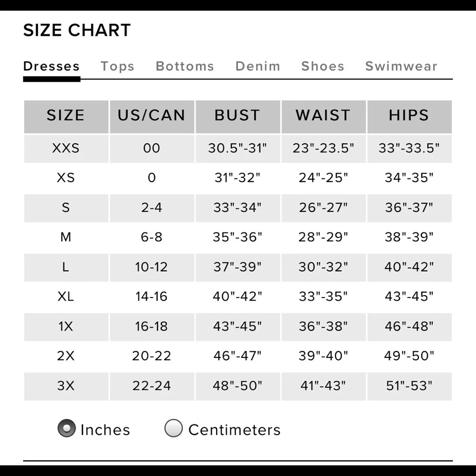
Task: Click the HIPS column header
Action: click(x=408, y=116)
